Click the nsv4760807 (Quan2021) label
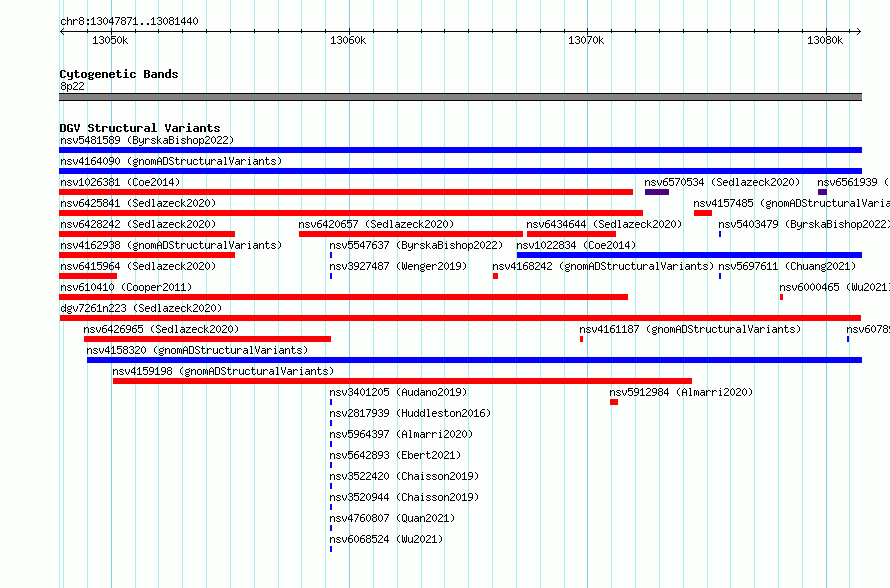This screenshot has height=588, width=890. [392, 518]
